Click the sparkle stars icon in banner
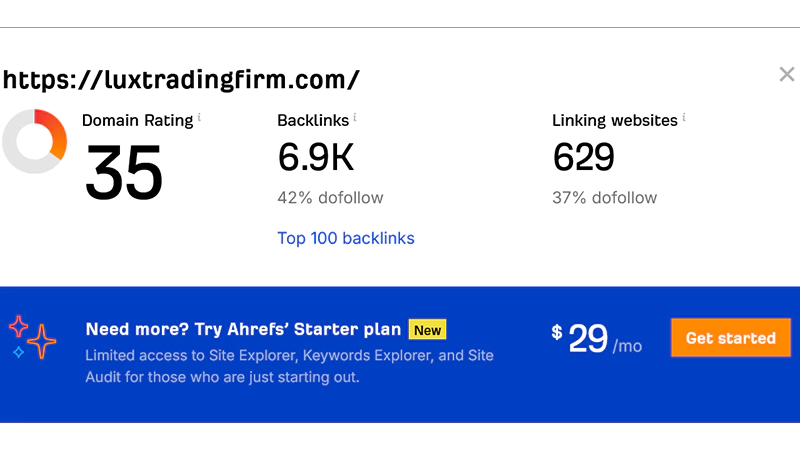Image resolution: width=800 pixels, height=450 pixels. pos(33,337)
